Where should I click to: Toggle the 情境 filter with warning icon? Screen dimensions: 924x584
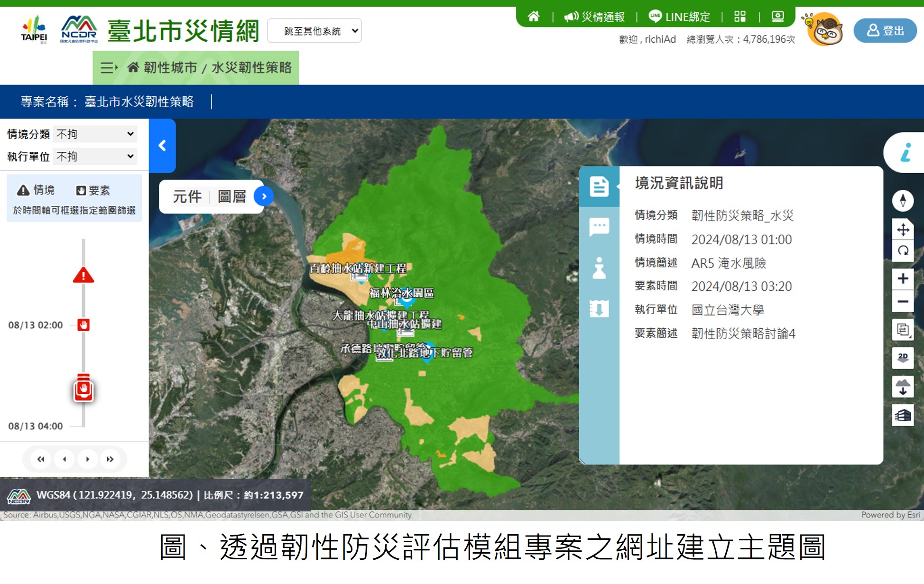point(36,190)
